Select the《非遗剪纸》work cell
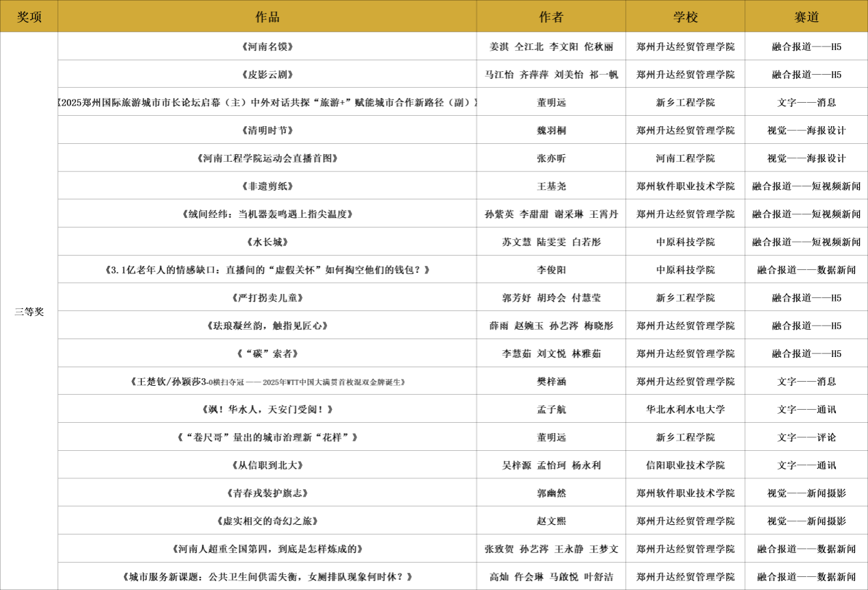868x590 pixels. point(267,186)
